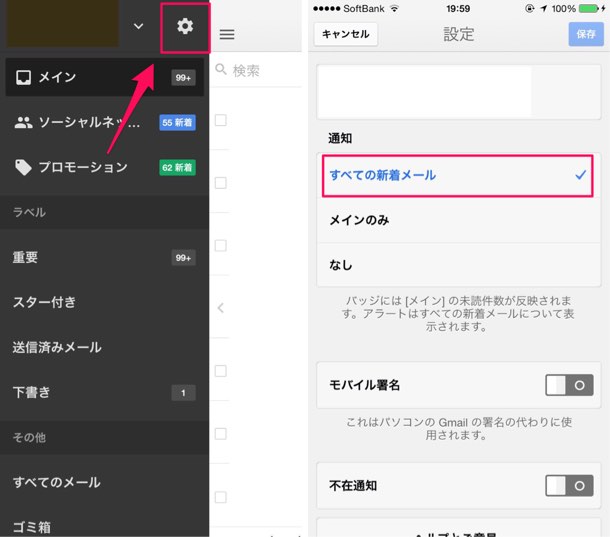The image size is (610, 537).
Task: Click the メイン inbox tray icon
Action: [x=23, y=77]
